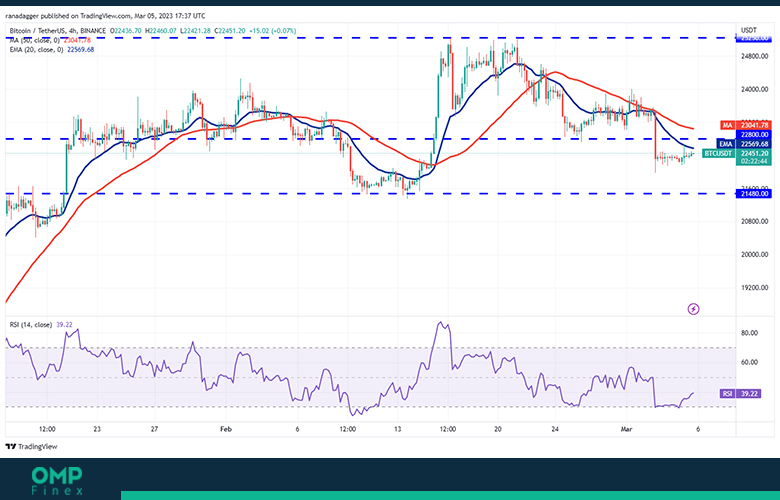Click the open value O22436.70
780x500 pixels.
(x=126, y=31)
